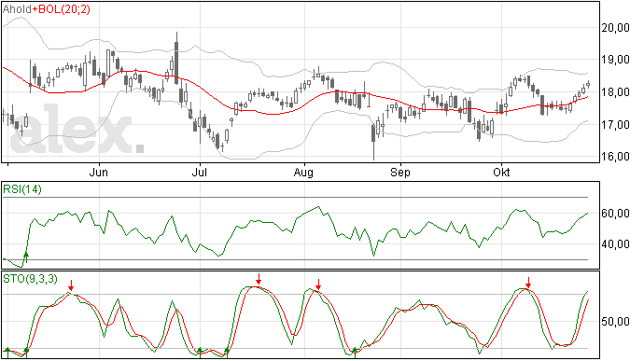Select the Okt month label

point(501,173)
